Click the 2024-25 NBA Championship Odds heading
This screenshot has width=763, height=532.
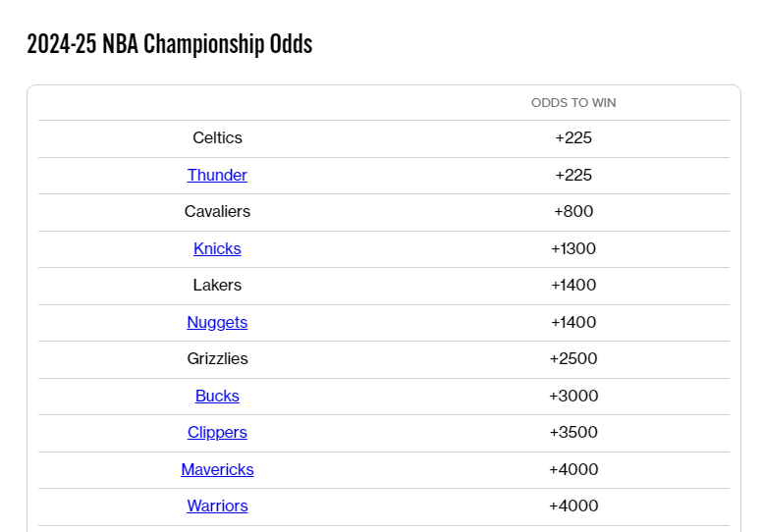[x=169, y=44]
